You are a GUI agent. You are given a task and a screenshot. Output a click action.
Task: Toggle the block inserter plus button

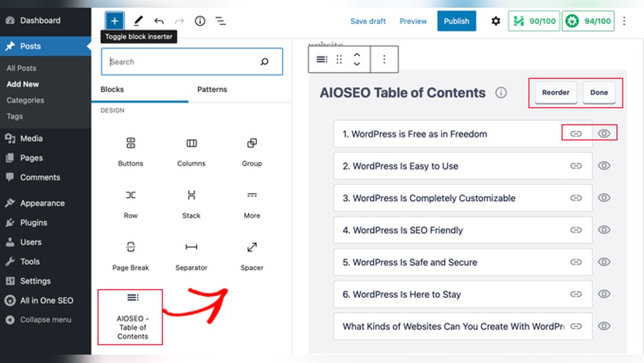[115, 21]
